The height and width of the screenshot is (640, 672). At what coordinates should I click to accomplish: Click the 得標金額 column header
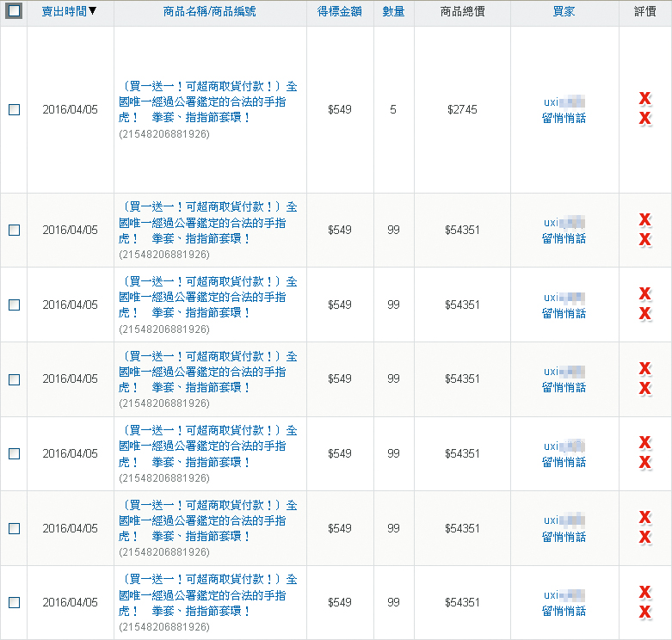339,11
